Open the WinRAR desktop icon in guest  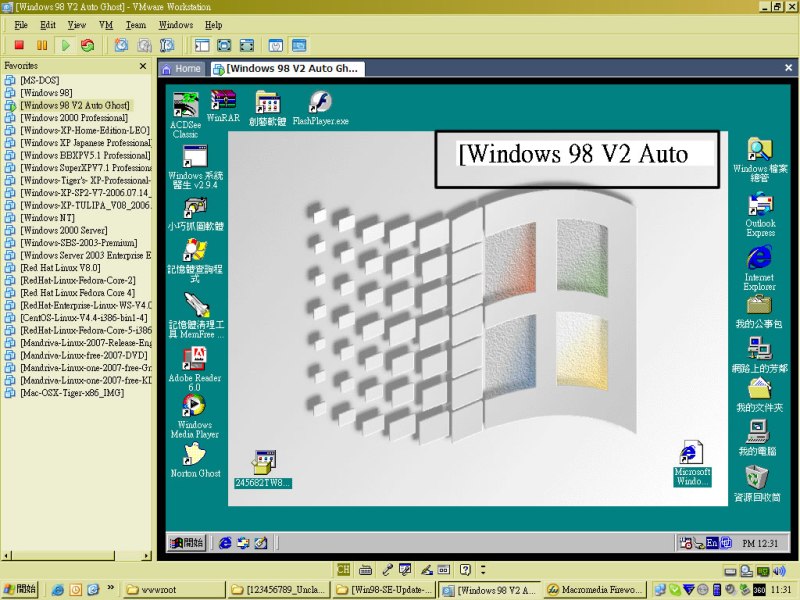pyautogui.click(x=223, y=106)
